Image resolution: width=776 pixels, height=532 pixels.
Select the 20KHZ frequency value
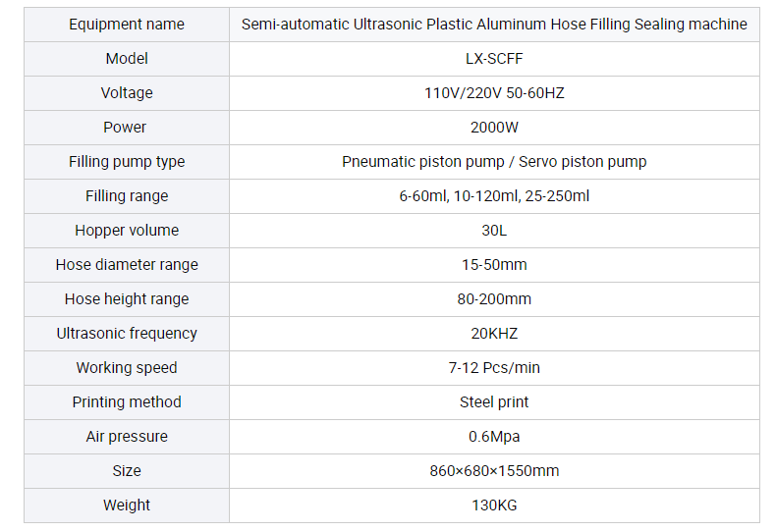coord(494,334)
